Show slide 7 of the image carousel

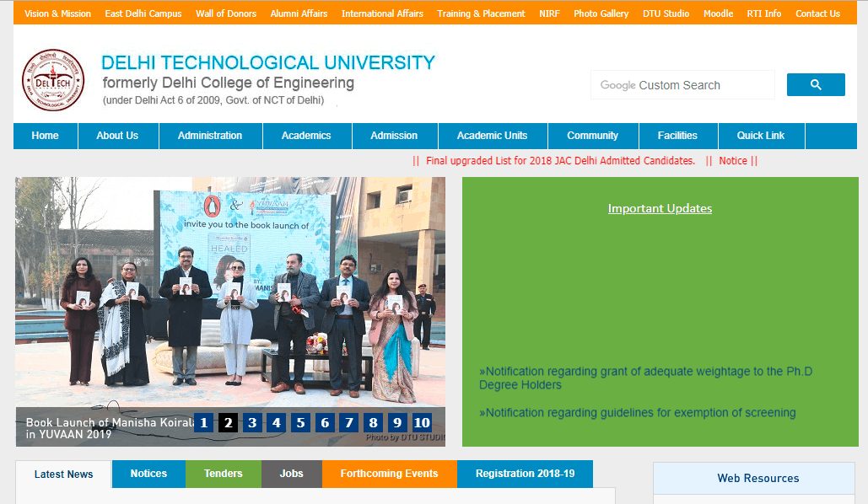point(349,423)
